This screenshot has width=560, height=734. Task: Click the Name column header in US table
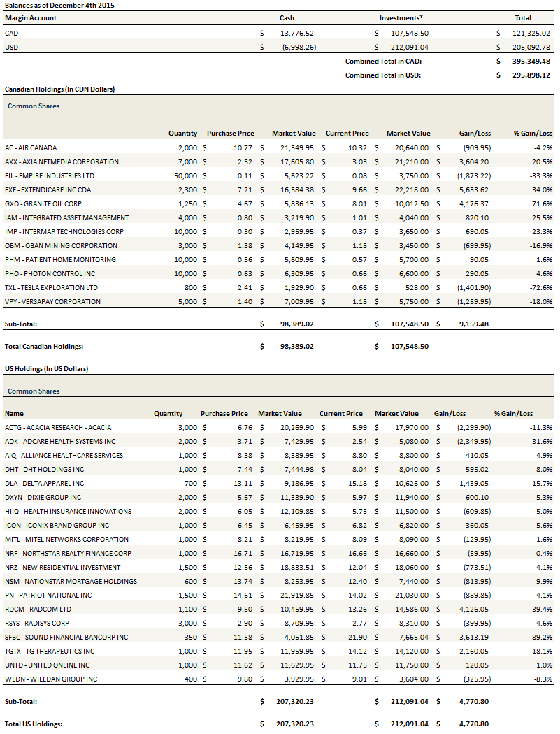pos(14,413)
